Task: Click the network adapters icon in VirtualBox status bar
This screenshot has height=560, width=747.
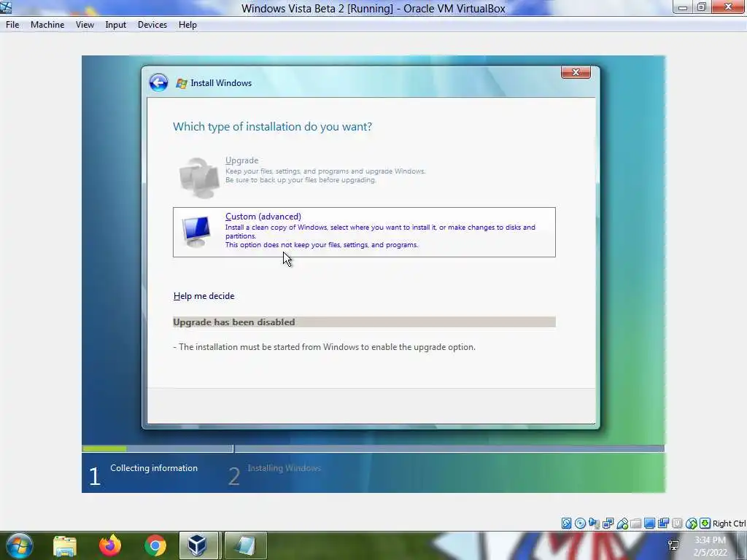Action: tap(608, 524)
